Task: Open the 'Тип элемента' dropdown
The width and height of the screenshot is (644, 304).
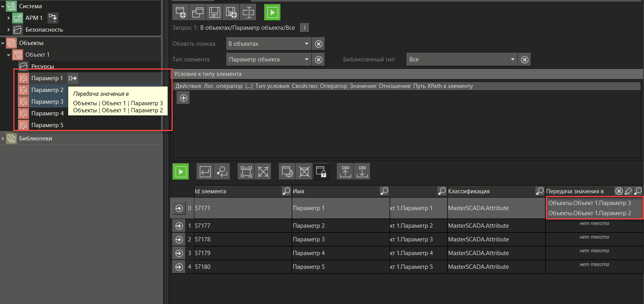Action: [268, 59]
